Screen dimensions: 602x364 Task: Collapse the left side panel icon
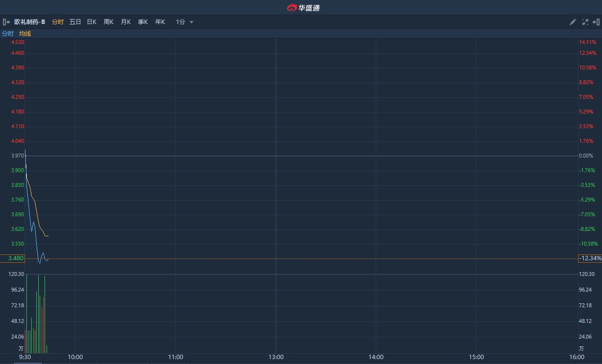tap(6, 22)
